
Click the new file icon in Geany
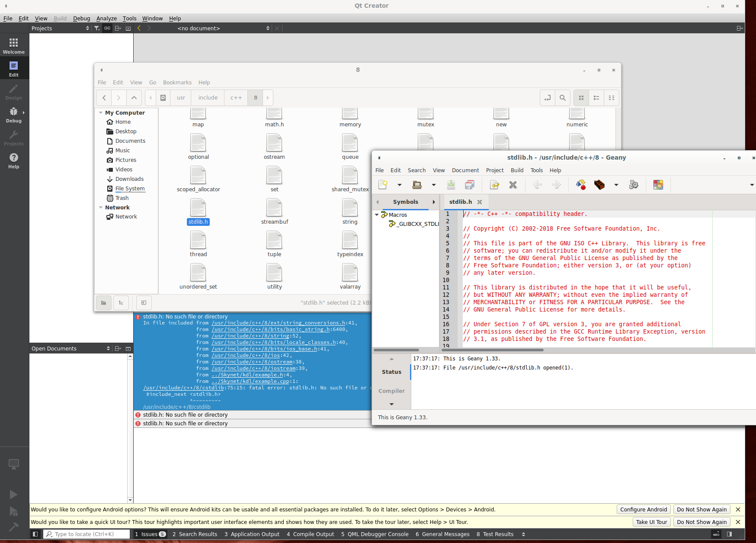(x=383, y=185)
